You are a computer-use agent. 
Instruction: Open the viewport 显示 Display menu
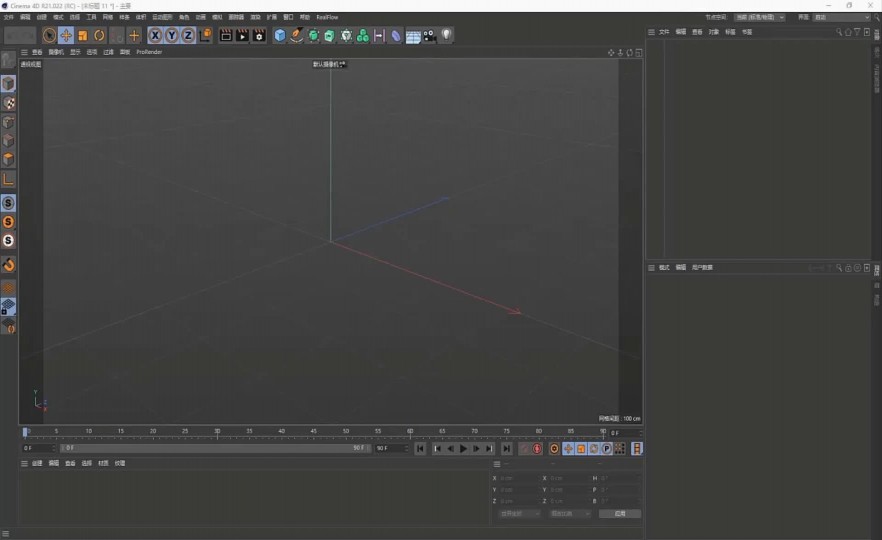(x=75, y=52)
